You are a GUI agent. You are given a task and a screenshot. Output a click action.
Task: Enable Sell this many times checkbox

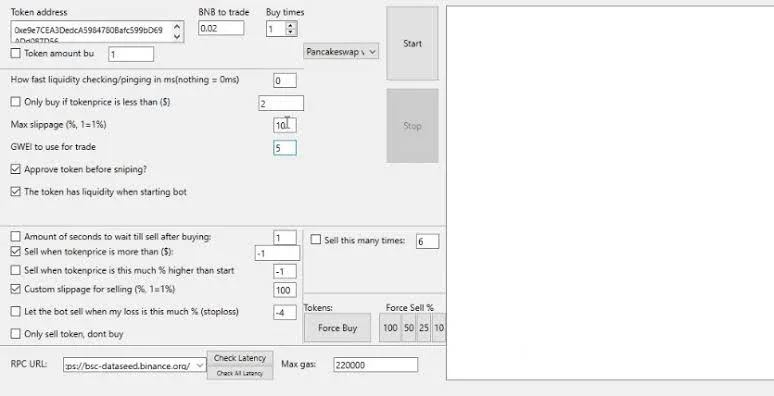click(316, 240)
